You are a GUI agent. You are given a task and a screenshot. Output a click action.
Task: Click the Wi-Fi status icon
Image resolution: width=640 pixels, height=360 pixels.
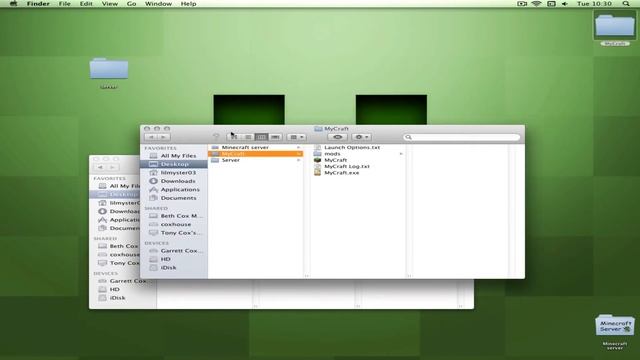tap(536, 4)
